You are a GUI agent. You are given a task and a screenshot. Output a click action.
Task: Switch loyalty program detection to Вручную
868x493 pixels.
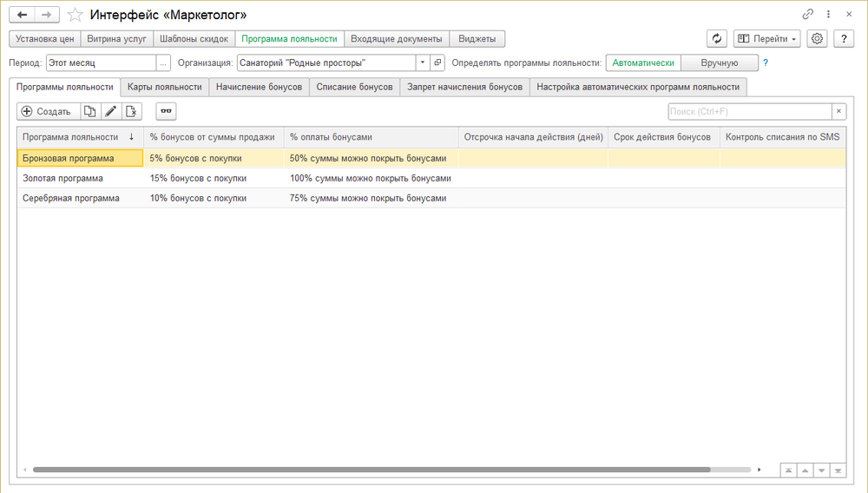click(x=719, y=62)
